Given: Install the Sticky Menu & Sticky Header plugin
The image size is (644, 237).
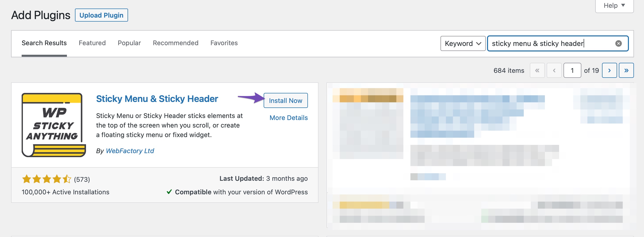Looking at the screenshot, I should [x=286, y=100].
